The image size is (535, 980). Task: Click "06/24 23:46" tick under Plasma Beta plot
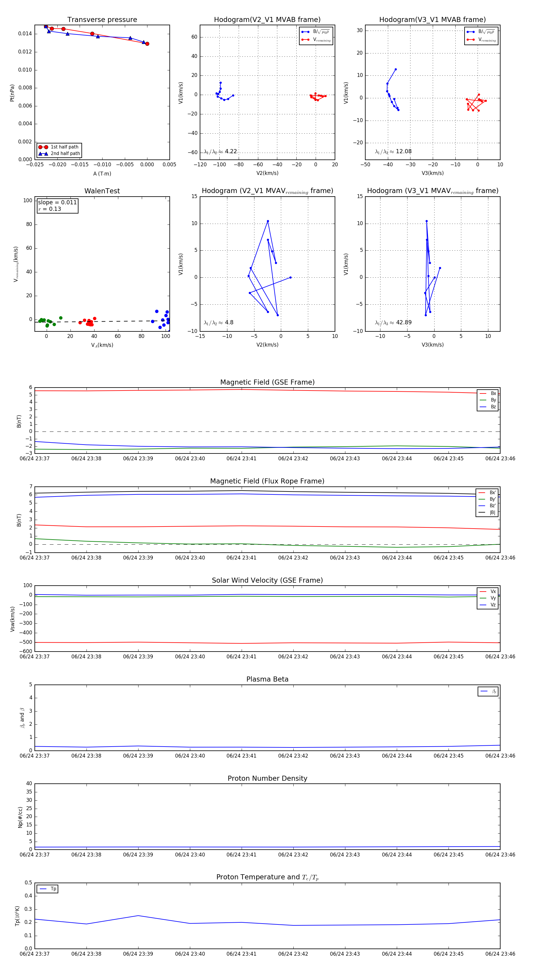[x=500, y=755]
